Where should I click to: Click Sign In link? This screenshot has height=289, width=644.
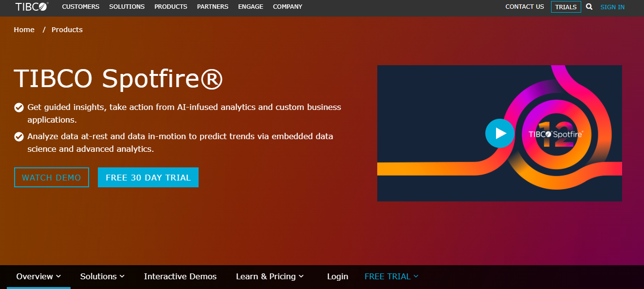612,7
